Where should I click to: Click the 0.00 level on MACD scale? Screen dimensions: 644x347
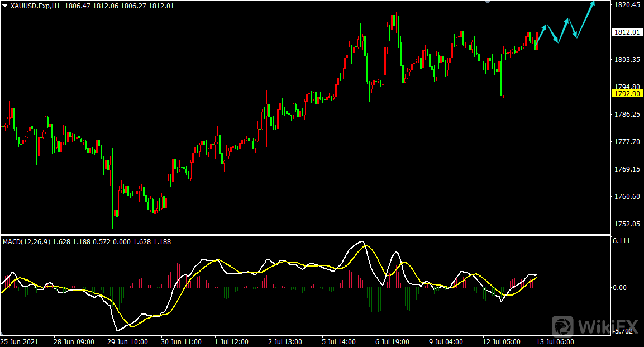click(620, 288)
